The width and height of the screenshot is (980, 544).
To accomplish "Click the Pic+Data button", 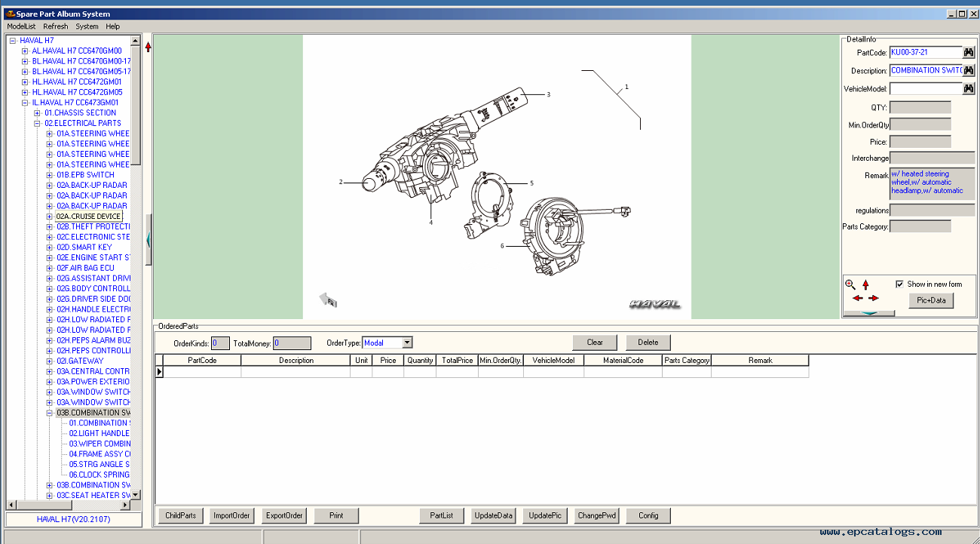I will [931, 300].
